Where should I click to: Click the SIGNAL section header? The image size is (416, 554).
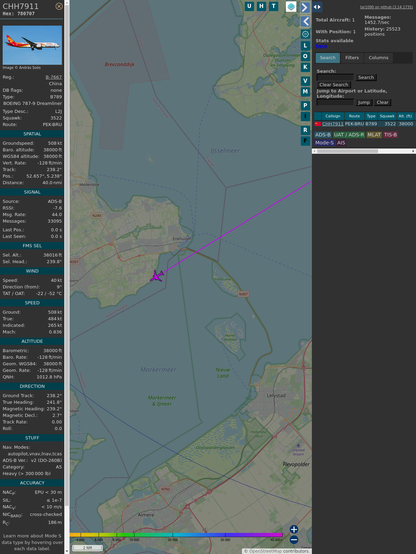(32, 192)
